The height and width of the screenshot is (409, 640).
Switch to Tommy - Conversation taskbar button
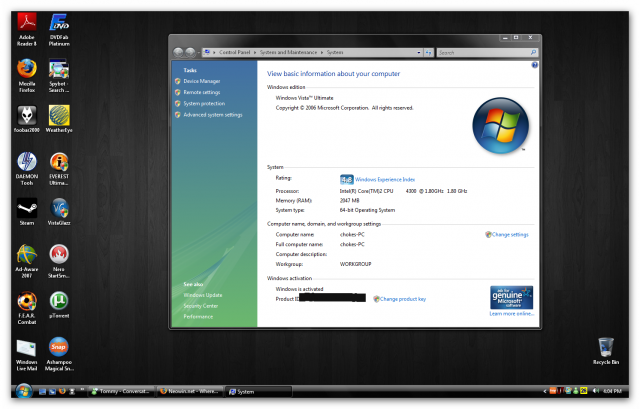[122, 391]
